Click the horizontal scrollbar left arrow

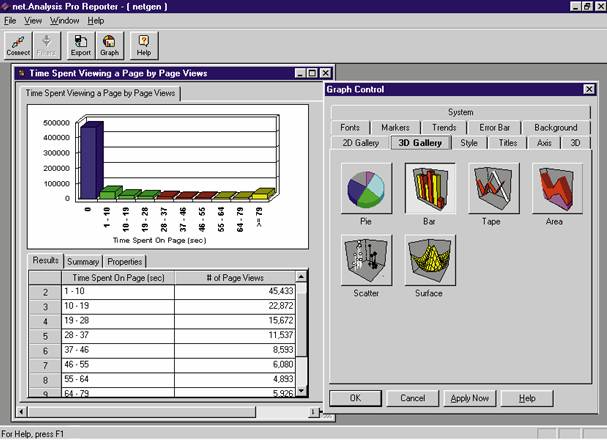coord(22,412)
